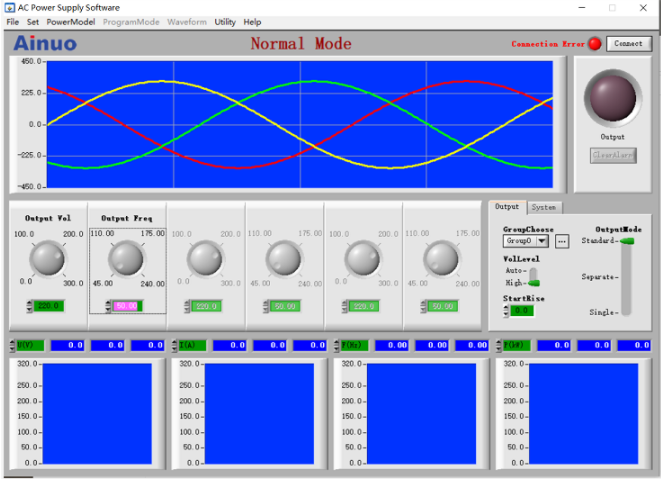Screen dimensions: 661x480
Task: Click the F(Hz) selector field
Action: 355,346
